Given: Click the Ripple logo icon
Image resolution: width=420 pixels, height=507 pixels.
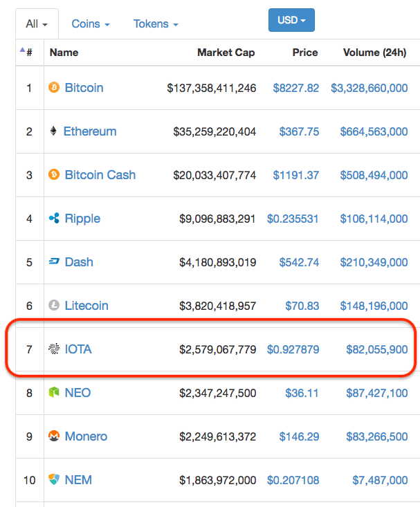Looking at the screenshot, I should pyautogui.click(x=54, y=219).
